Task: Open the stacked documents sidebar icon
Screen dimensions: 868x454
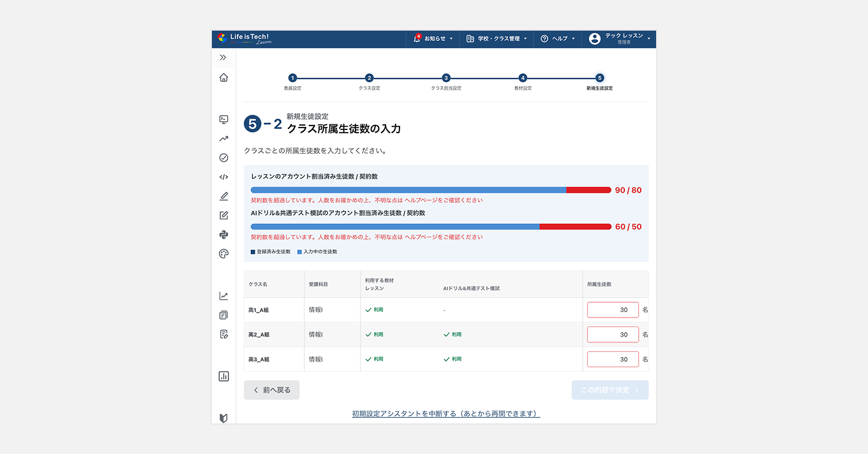Action: (x=223, y=315)
